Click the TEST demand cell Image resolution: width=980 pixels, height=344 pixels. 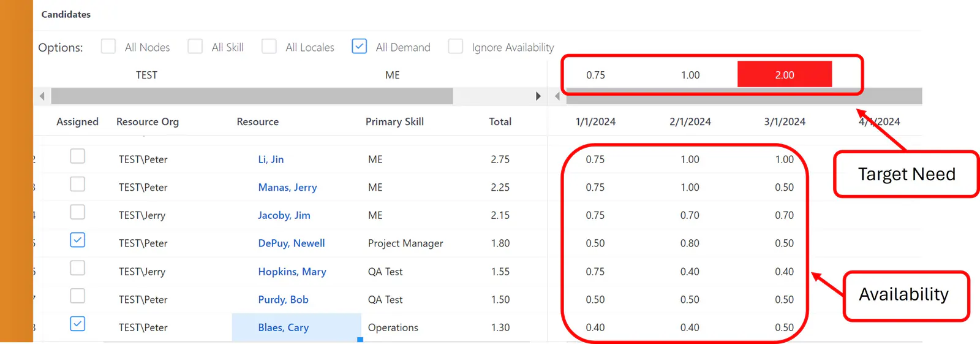[x=146, y=75]
